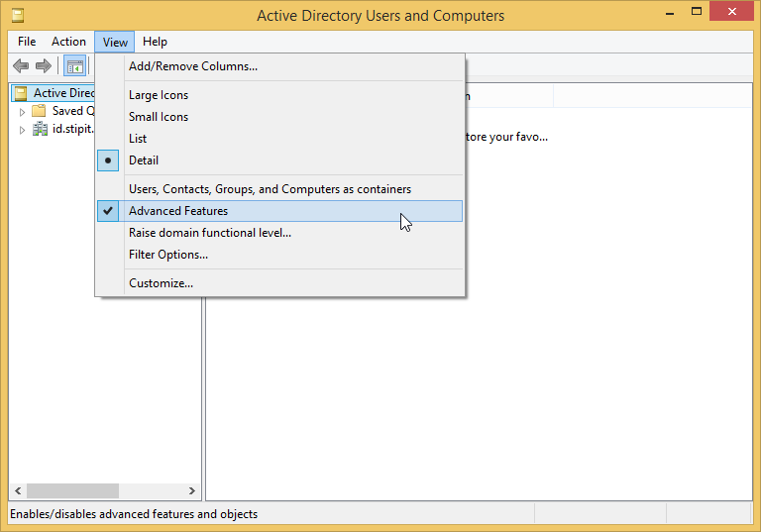Viewport: 761px width, 532px height.
Task: Click the tree pane scrollbar right arrow
Action: click(x=192, y=490)
